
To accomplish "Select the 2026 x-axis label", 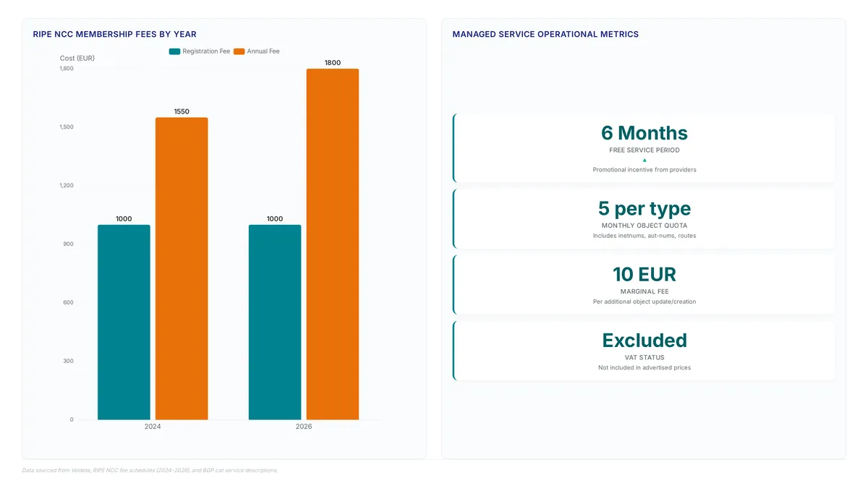I will (x=304, y=427).
